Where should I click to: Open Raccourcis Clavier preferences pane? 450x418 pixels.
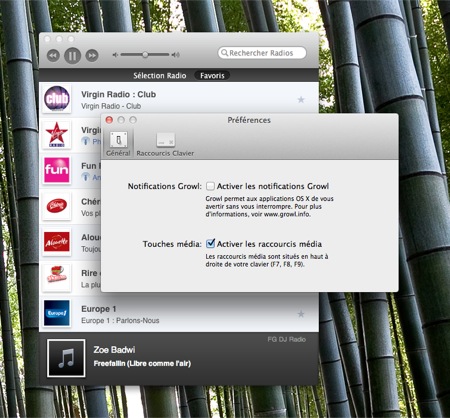(x=165, y=145)
